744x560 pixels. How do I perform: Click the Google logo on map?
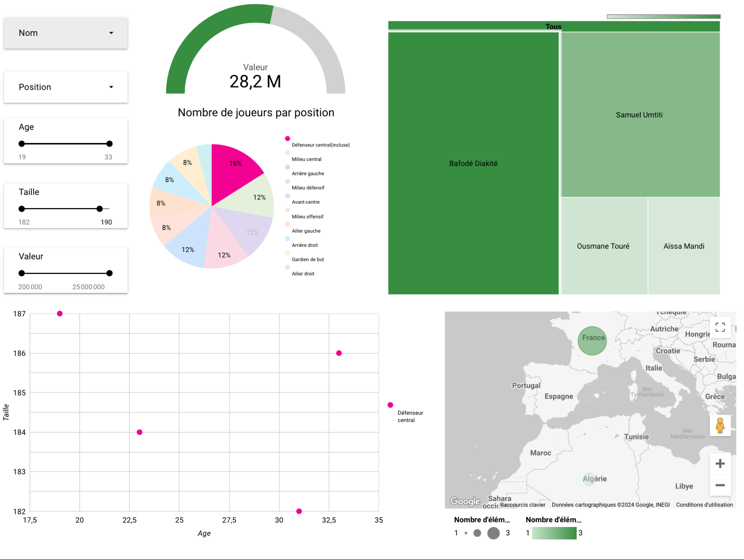pyautogui.click(x=465, y=501)
